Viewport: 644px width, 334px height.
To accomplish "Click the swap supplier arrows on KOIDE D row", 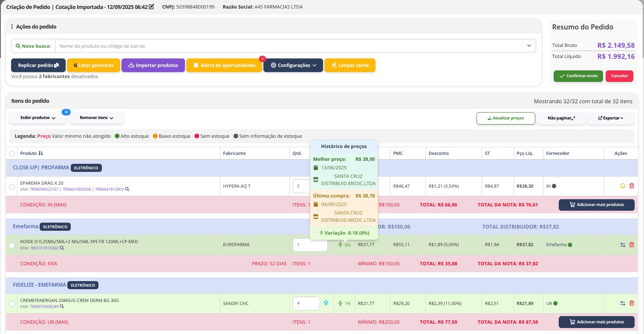I will pos(623,245).
